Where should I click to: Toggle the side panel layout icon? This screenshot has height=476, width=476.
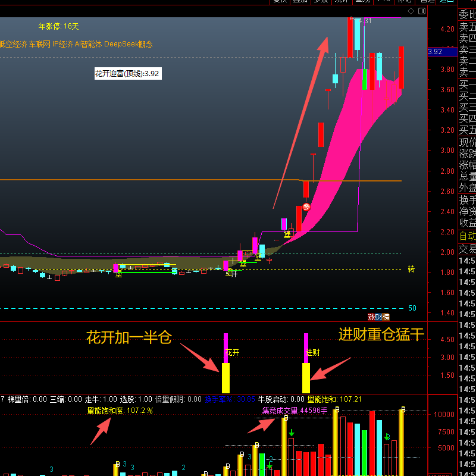tap(422, 11)
